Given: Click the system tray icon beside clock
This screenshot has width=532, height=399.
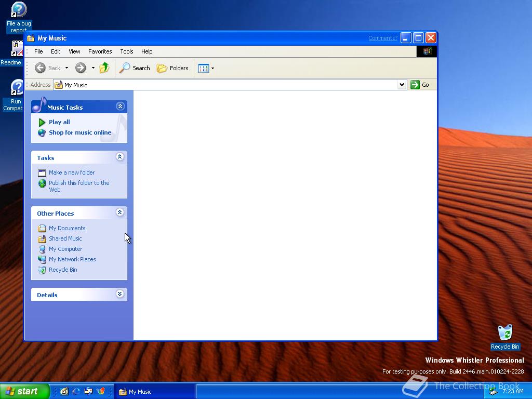Looking at the screenshot, I should tap(493, 392).
